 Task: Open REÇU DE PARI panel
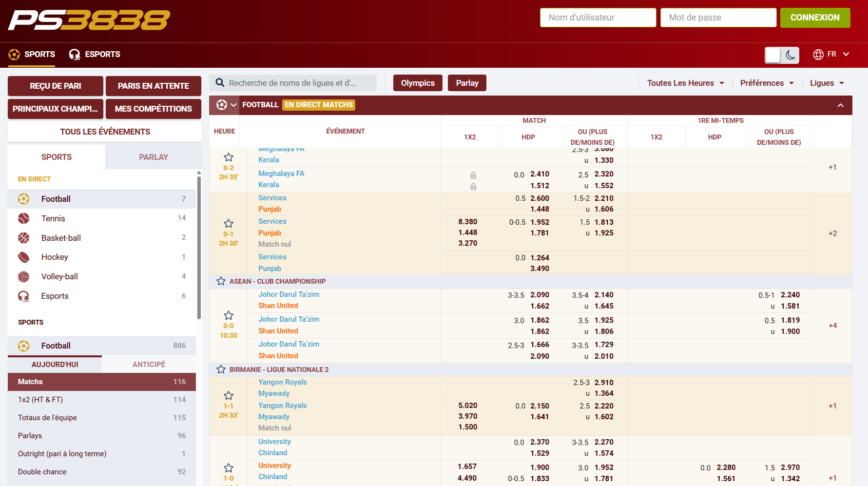[56, 86]
